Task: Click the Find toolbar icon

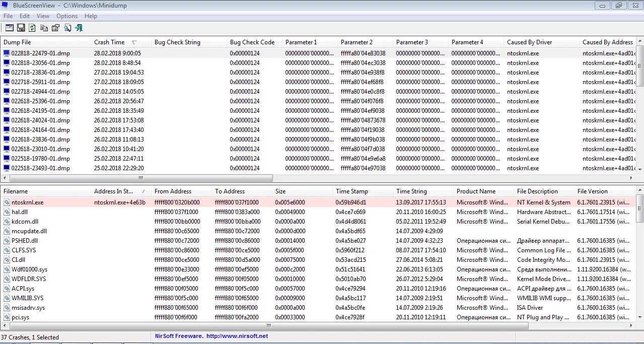Action: tap(67, 28)
